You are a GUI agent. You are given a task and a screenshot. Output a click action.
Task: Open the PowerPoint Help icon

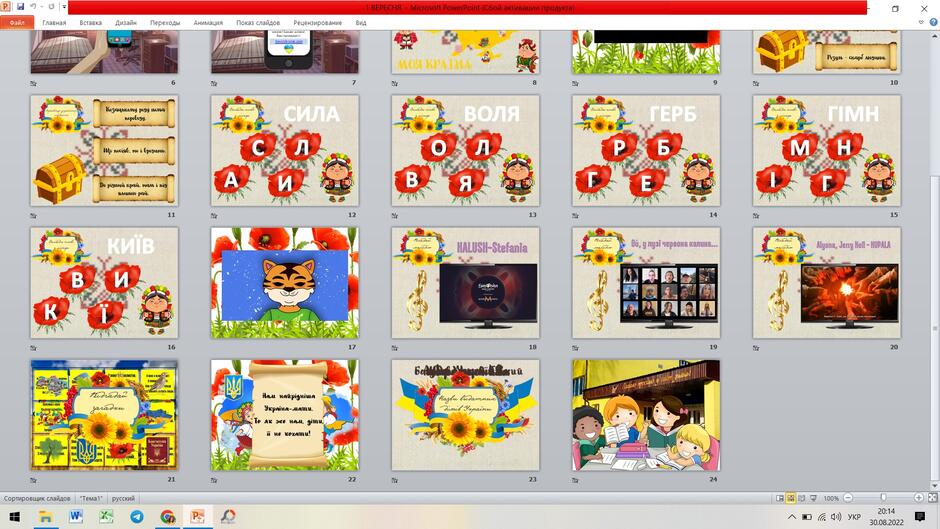933,22
